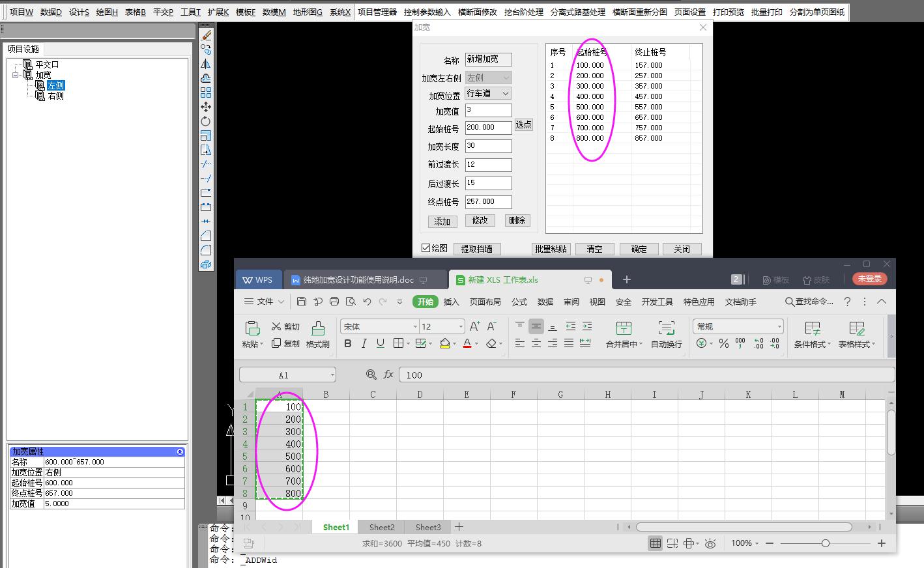The width and height of the screenshot is (924, 568).
Task: Select the Move tool in CAD toolbar
Action: click(206, 107)
